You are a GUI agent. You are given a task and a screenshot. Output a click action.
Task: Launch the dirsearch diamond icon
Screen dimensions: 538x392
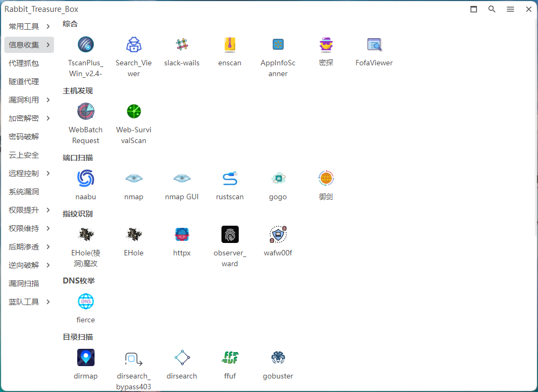[x=182, y=357]
